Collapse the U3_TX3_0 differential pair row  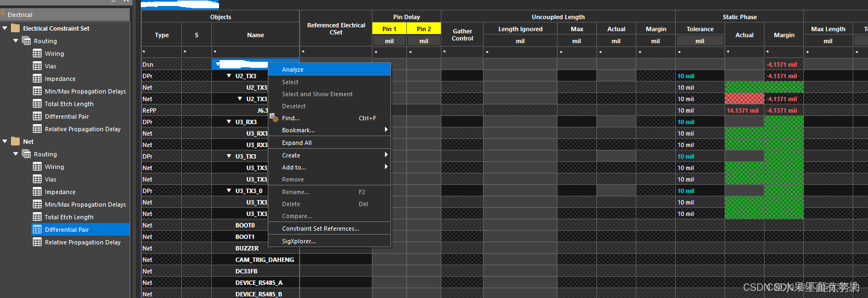pyautogui.click(x=229, y=191)
